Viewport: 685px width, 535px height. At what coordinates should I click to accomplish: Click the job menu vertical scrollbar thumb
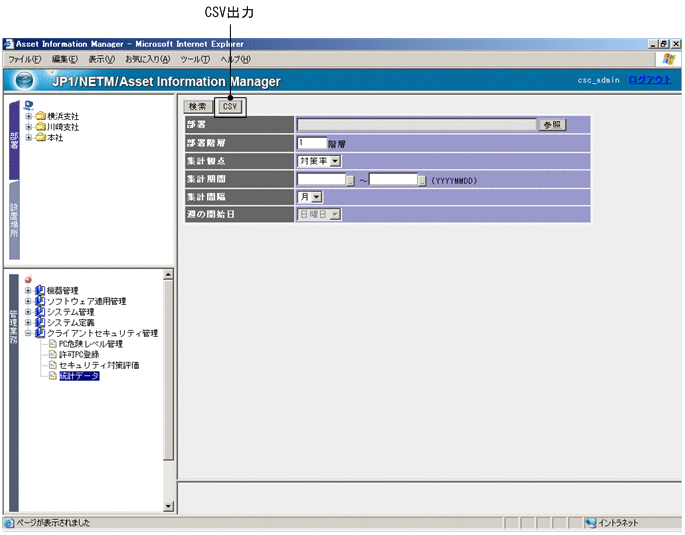pos(168,370)
